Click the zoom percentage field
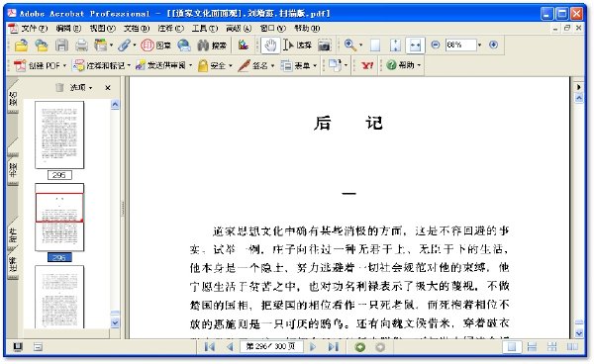Screen dimensions: 594x364 click(460, 45)
